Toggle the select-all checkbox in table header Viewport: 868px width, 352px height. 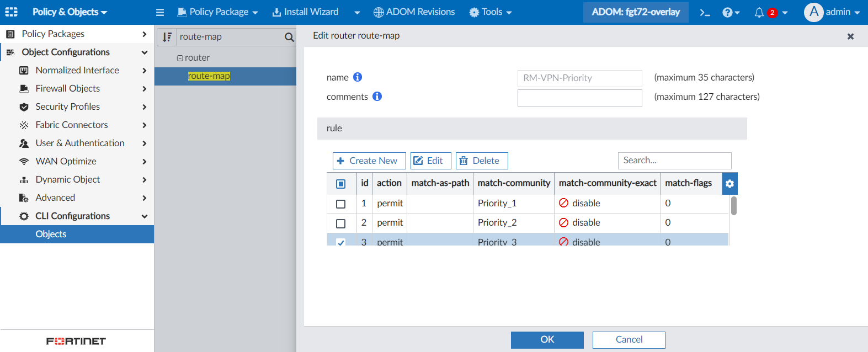(340, 184)
